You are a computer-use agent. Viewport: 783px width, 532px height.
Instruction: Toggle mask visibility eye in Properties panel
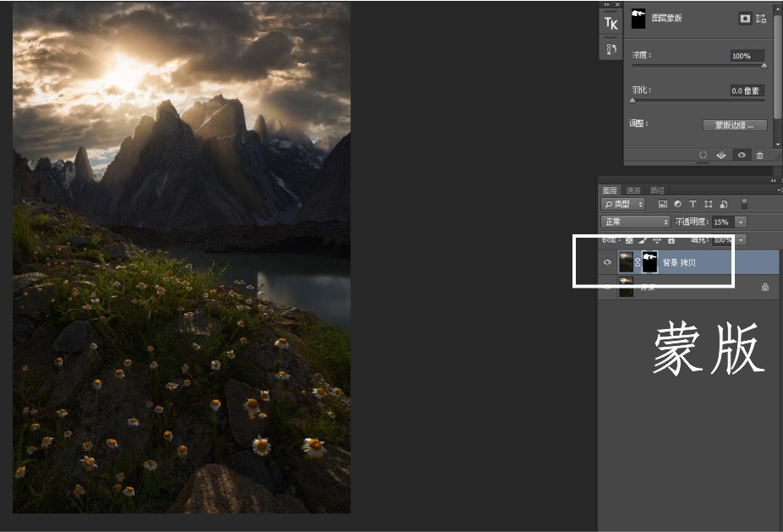741,156
